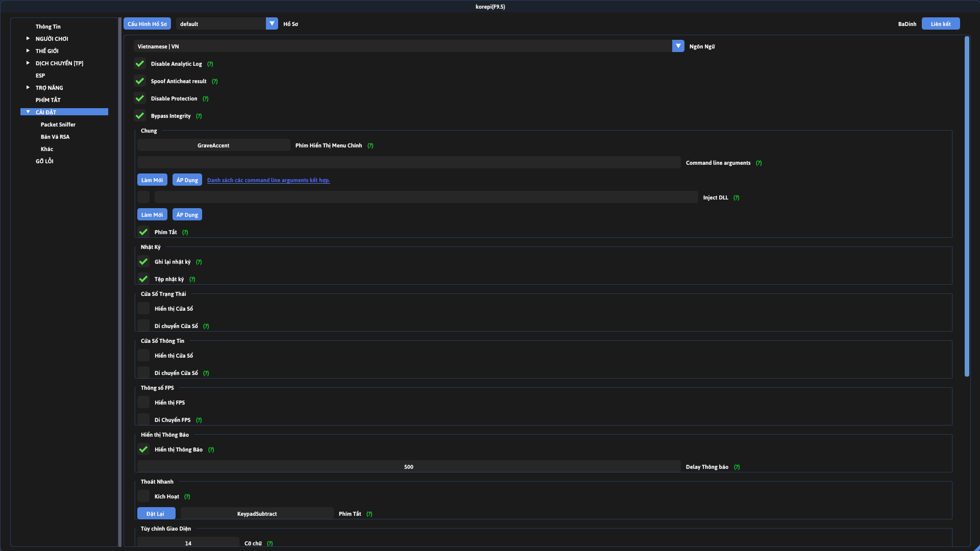Screen dimensions: 980x551
Task: Click the Liên kết button
Action: click(940, 24)
